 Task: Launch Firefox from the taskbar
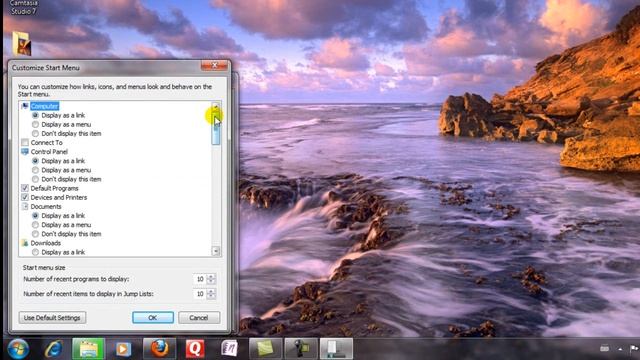[x=160, y=349]
